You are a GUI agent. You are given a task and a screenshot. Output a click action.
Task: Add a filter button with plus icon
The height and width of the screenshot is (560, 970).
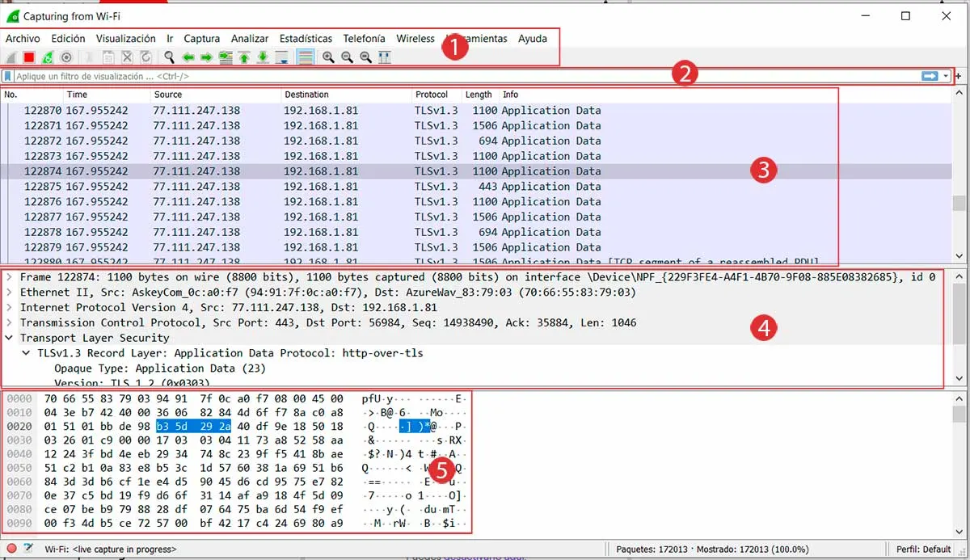tap(959, 76)
